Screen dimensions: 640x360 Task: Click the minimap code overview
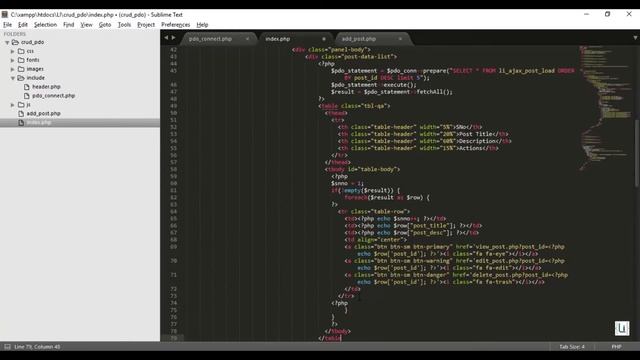click(x=606, y=108)
